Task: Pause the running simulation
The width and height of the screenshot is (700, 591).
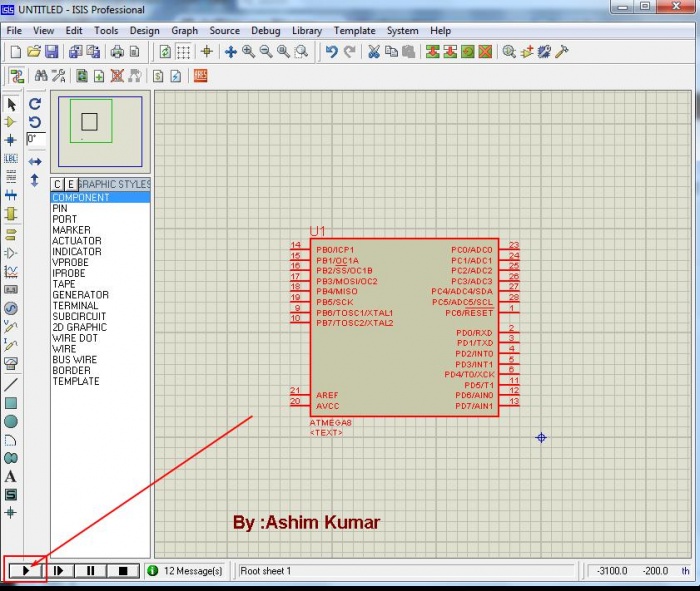Action: coord(91,571)
